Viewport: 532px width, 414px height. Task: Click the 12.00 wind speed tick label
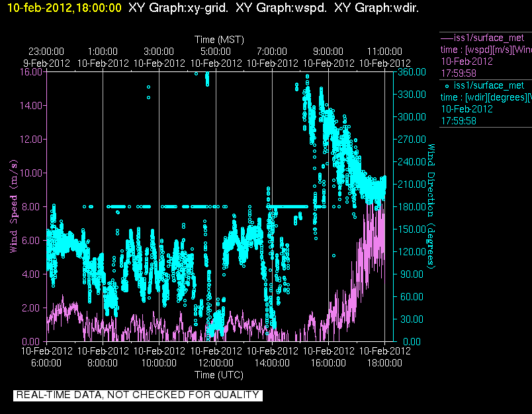[x=30, y=140]
